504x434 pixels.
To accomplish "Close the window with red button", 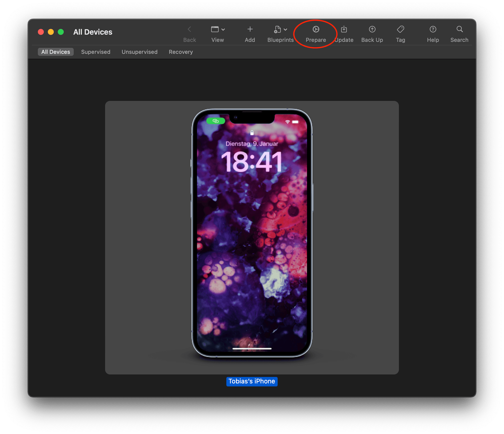I will point(41,32).
